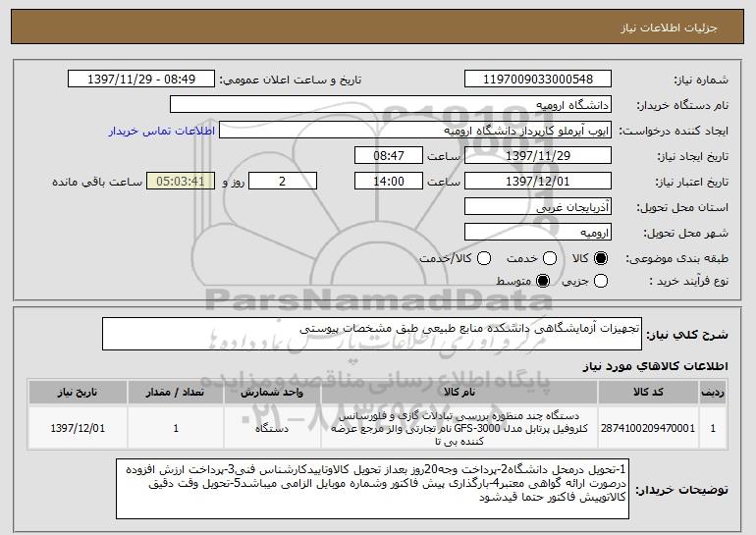756x535 pixels.
Task: Click the جزئیات اطلاعات نیاز header title
Action: coord(669,27)
